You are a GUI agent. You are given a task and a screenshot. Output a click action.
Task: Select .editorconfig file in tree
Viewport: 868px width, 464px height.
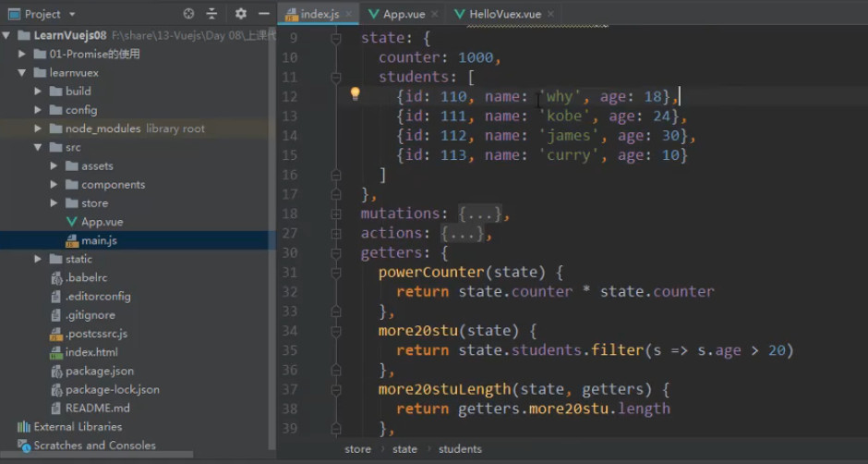(90, 297)
